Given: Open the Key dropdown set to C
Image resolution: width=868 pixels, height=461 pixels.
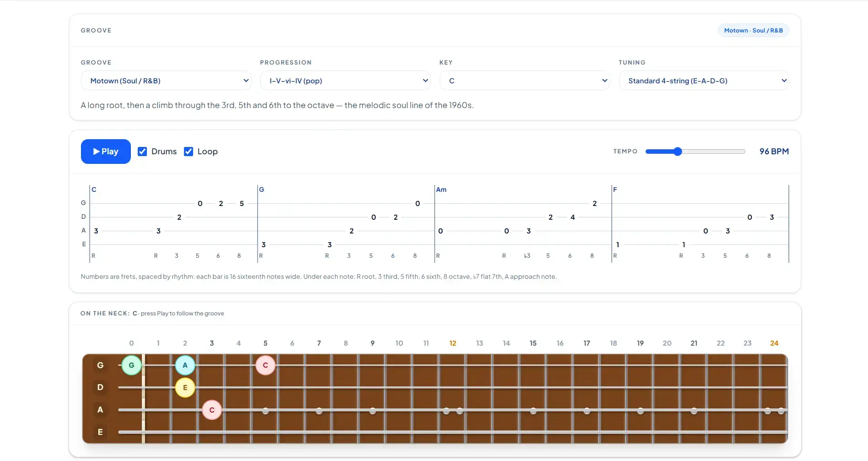Looking at the screenshot, I should coord(525,81).
